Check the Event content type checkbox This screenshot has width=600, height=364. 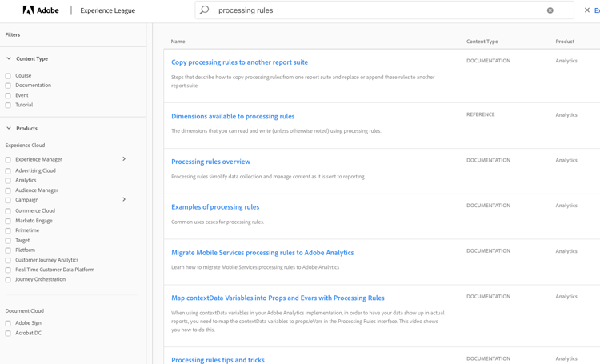click(x=8, y=95)
